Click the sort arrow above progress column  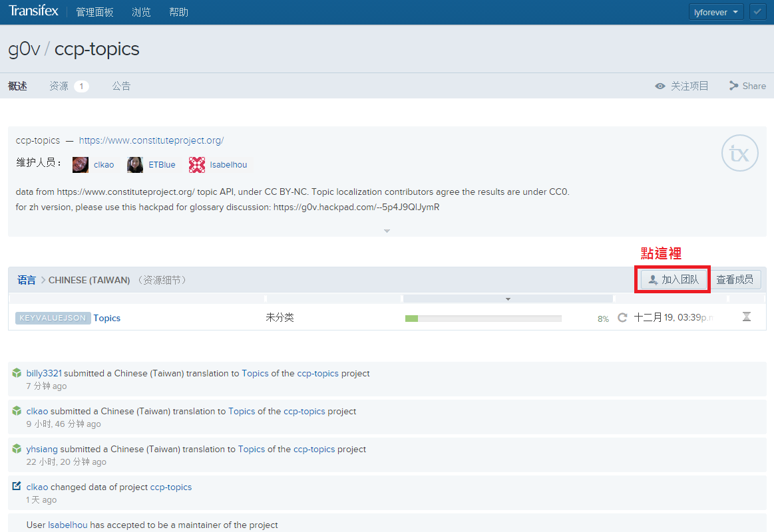[x=508, y=299]
